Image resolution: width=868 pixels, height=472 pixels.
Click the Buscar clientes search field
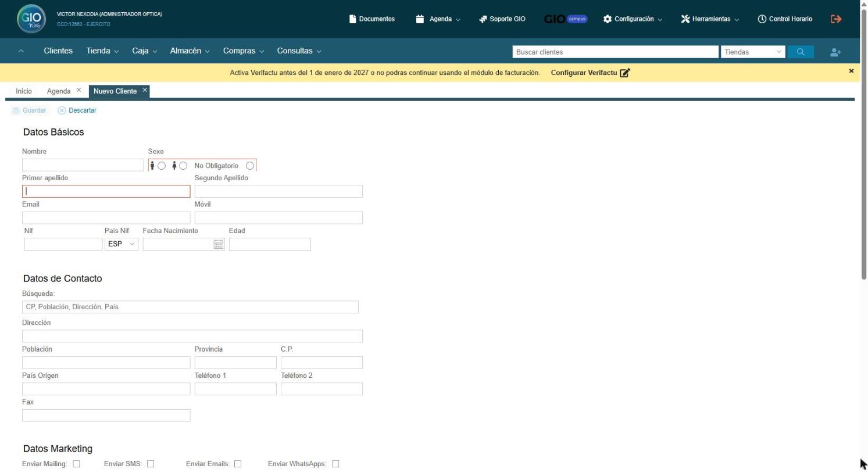616,52
